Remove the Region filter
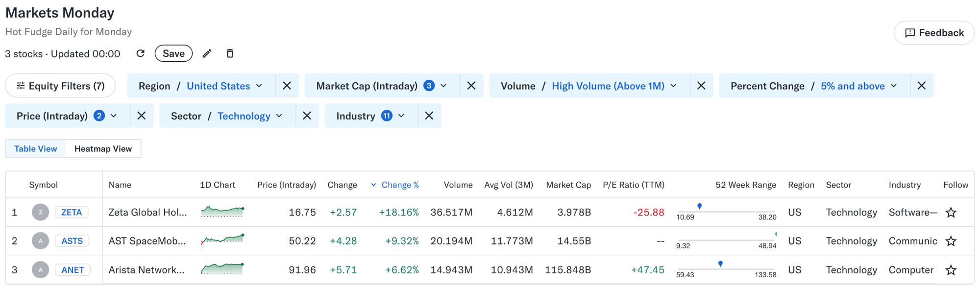980x289 pixels. coord(287,86)
